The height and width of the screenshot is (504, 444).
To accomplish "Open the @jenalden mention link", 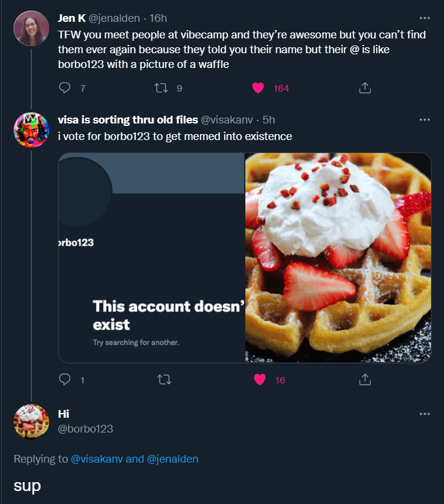I will pyautogui.click(x=172, y=459).
